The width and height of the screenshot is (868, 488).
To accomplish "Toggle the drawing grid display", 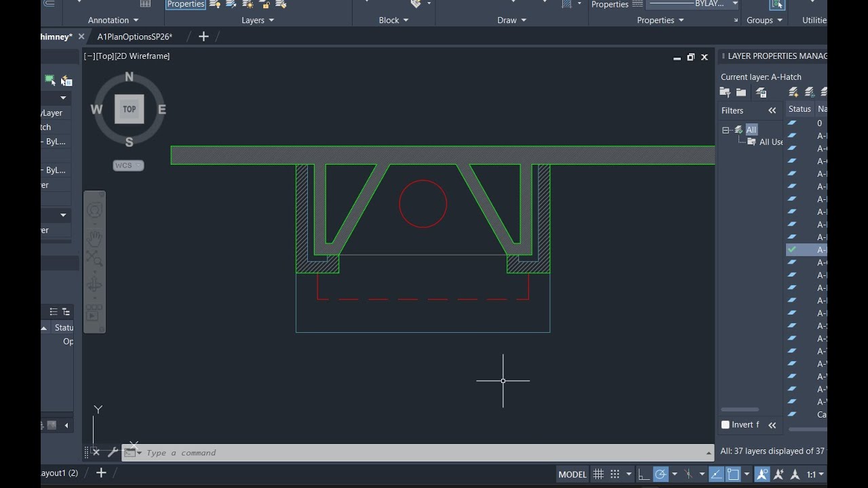I will [x=598, y=474].
